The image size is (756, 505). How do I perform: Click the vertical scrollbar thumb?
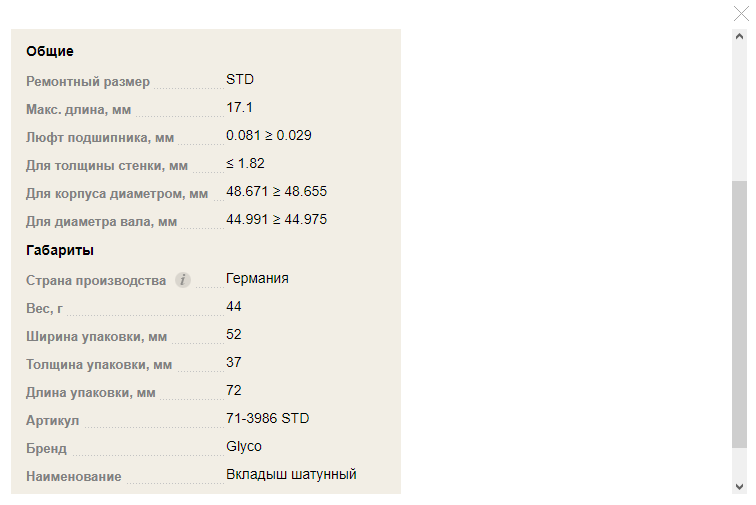[x=739, y=314]
